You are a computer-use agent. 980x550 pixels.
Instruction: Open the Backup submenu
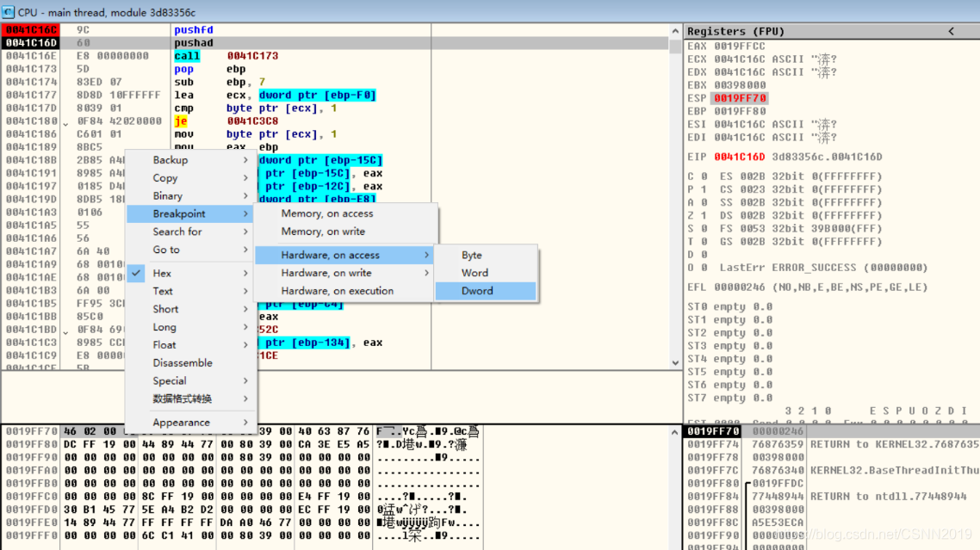point(191,160)
